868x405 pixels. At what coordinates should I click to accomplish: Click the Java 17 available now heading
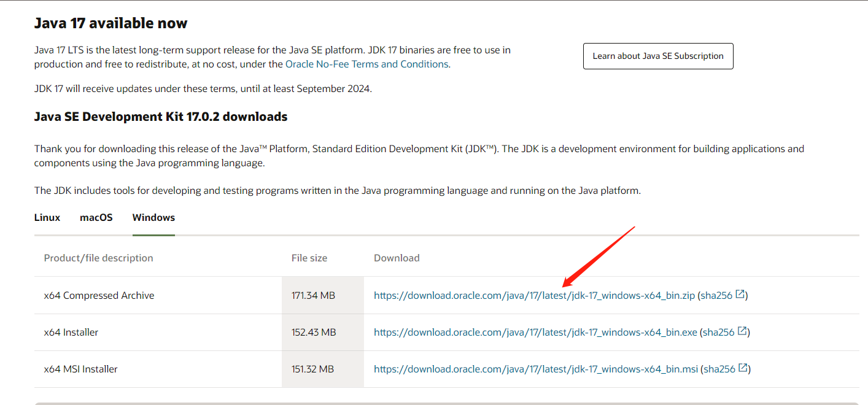pos(110,23)
